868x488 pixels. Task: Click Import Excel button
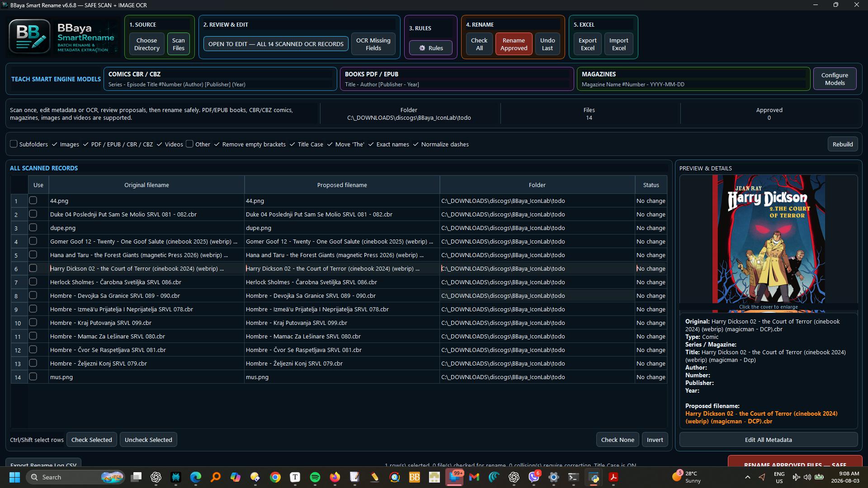point(619,44)
